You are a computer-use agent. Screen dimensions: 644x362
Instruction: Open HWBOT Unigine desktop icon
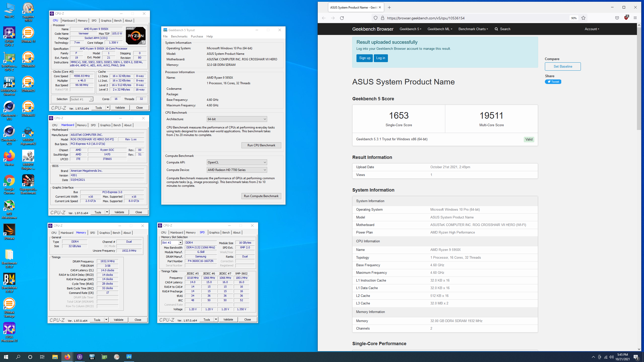tap(28, 160)
